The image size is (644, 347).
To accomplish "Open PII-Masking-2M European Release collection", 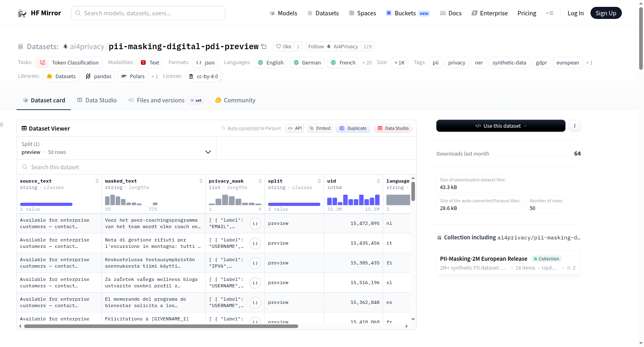I will tap(508, 263).
